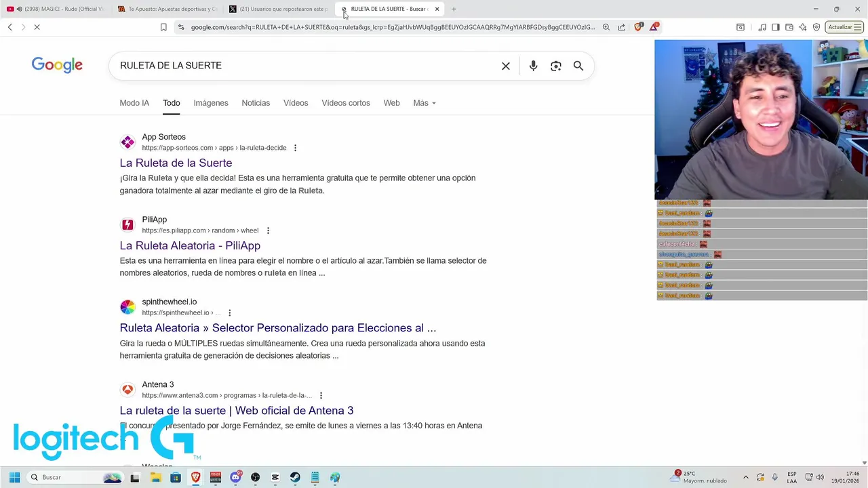This screenshot has height=488, width=868.
Task: Click the ESP LAA language indicator
Action: pyautogui.click(x=791, y=477)
